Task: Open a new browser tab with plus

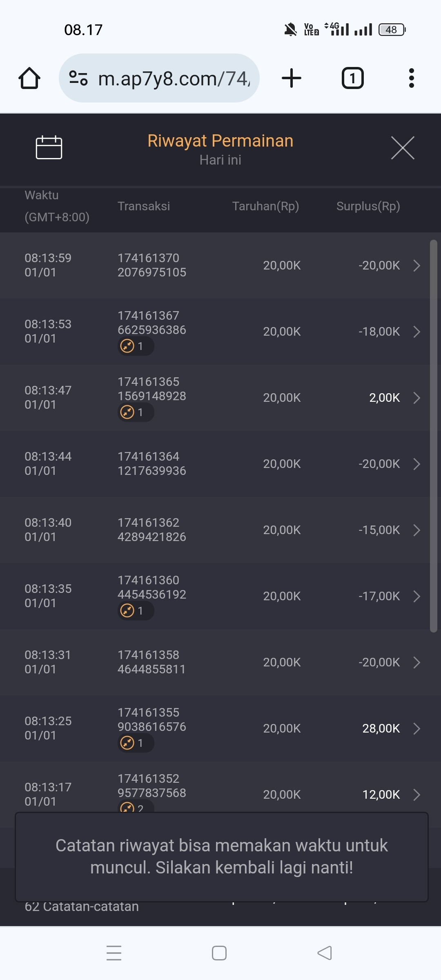Action: pyautogui.click(x=292, y=78)
